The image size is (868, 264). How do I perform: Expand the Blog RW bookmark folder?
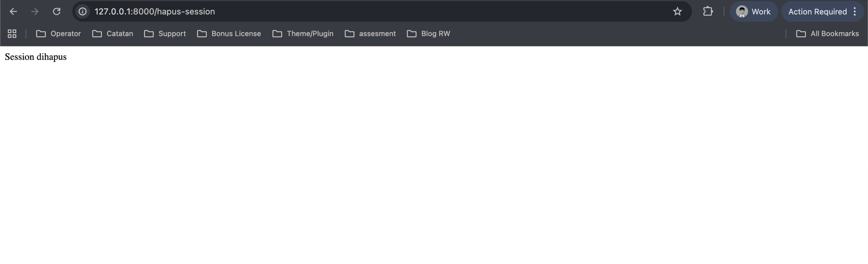[429, 34]
